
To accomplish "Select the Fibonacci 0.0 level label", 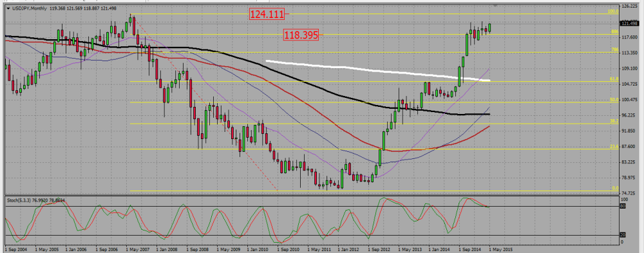I will (615, 188).
